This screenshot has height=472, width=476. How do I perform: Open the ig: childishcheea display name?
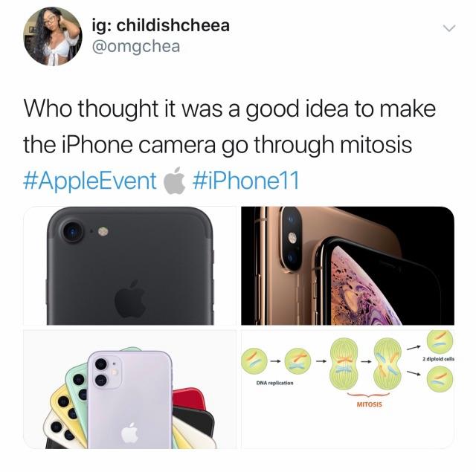coord(161,25)
